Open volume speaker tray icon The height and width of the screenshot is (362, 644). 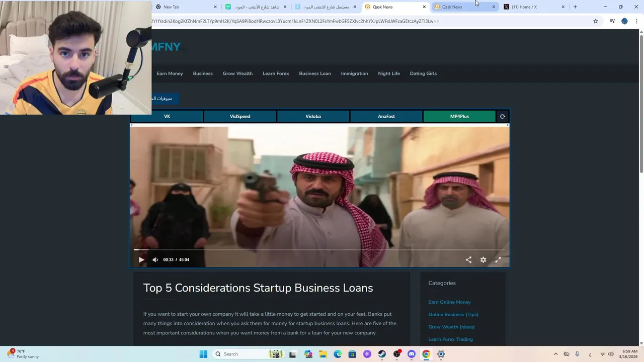pos(611,354)
